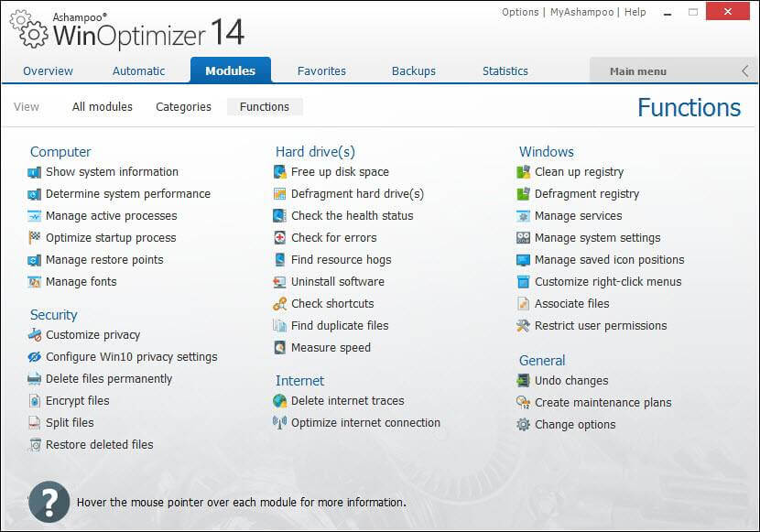Switch view to All modules
760x532 pixels.
click(103, 106)
